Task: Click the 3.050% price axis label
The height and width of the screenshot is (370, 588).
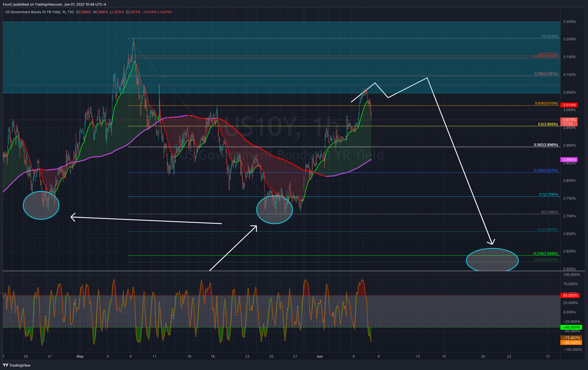Action: 569,92
